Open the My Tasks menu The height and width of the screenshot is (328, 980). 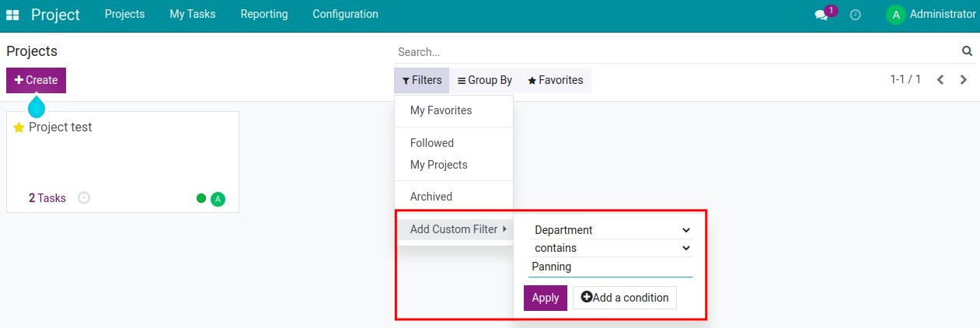(193, 14)
